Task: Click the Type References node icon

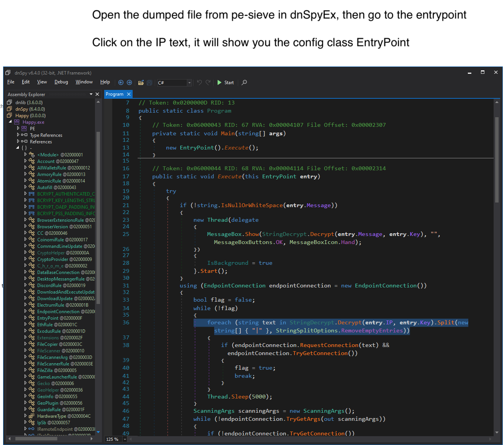Action: 24,135
